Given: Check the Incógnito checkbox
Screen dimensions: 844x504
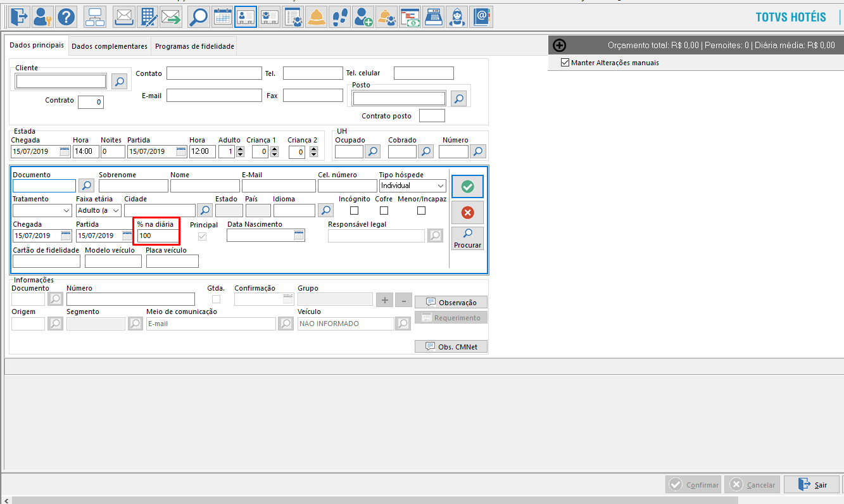Looking at the screenshot, I should [355, 210].
